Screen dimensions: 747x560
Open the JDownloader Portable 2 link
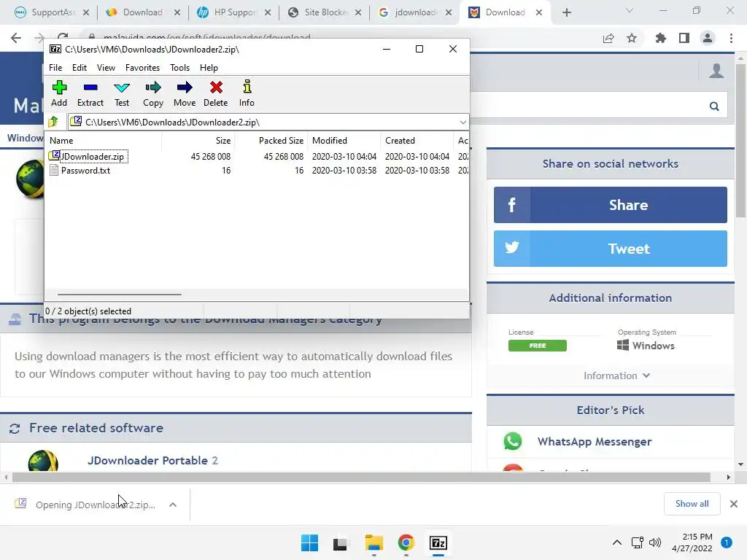[x=152, y=461]
